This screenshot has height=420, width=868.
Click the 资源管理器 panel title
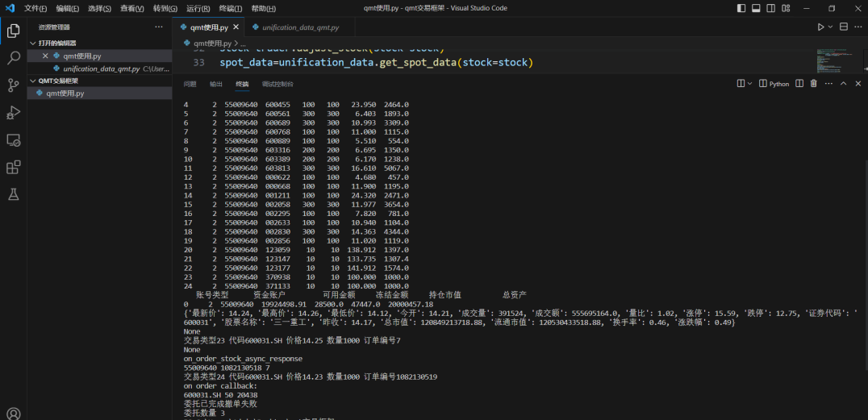click(x=54, y=27)
